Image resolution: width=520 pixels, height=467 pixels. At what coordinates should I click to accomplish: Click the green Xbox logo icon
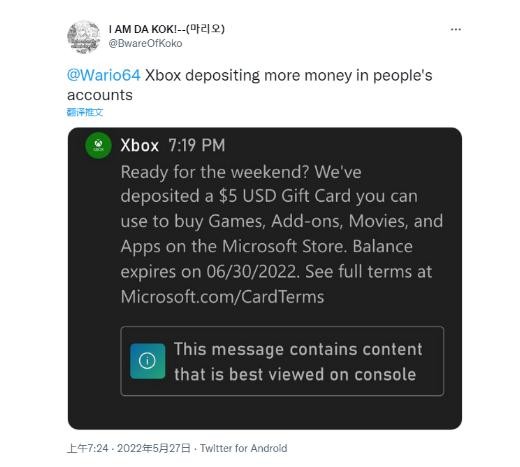[98, 145]
